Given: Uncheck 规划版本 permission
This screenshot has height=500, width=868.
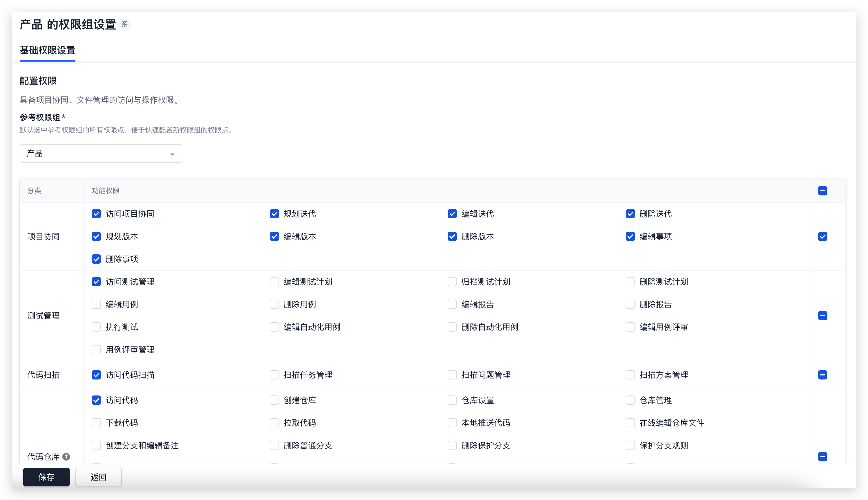Looking at the screenshot, I should pos(96,236).
